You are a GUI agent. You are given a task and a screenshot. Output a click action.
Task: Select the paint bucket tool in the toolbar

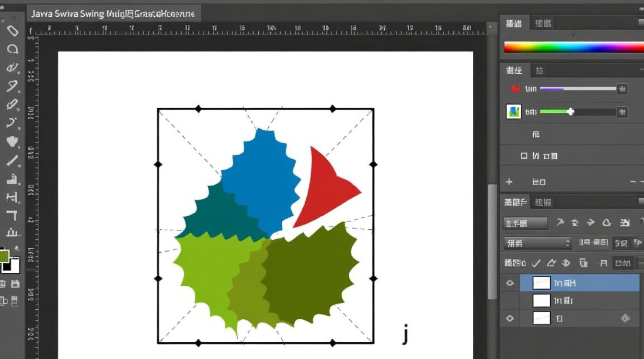tap(12, 141)
